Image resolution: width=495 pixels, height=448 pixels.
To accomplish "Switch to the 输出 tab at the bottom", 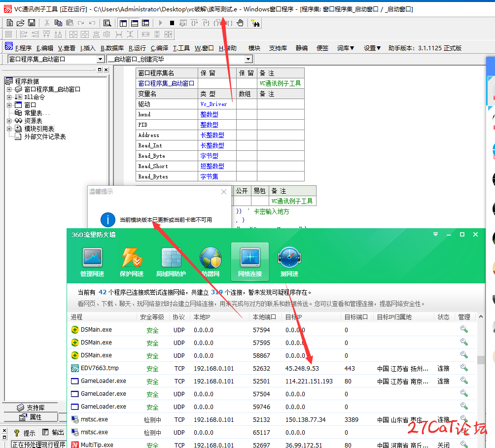I will [53, 432].
